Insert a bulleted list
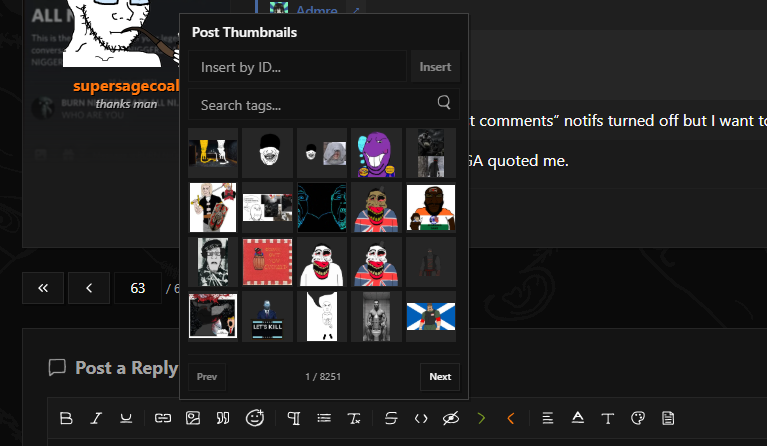The width and height of the screenshot is (767, 446). coord(323,417)
